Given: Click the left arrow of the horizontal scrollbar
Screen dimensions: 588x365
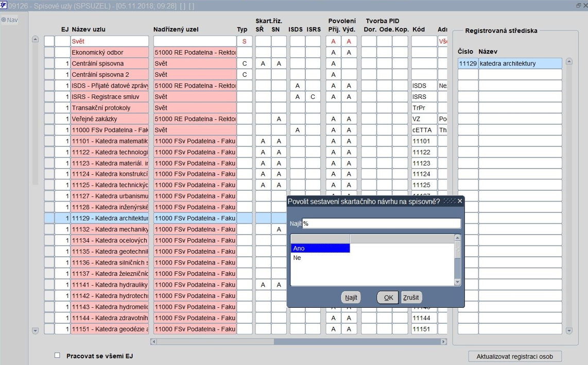Looking at the screenshot, I should (153, 342).
